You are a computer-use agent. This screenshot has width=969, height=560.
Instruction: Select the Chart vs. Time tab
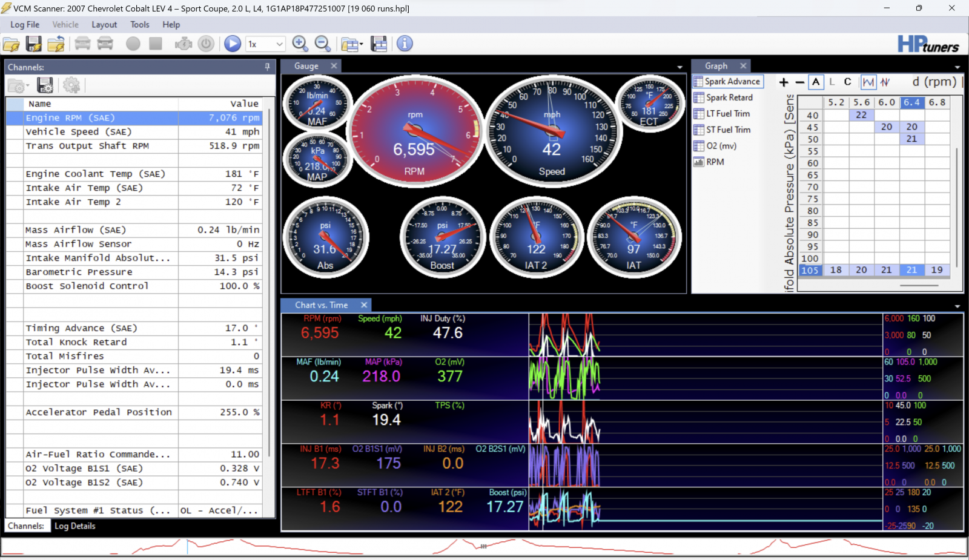click(322, 305)
